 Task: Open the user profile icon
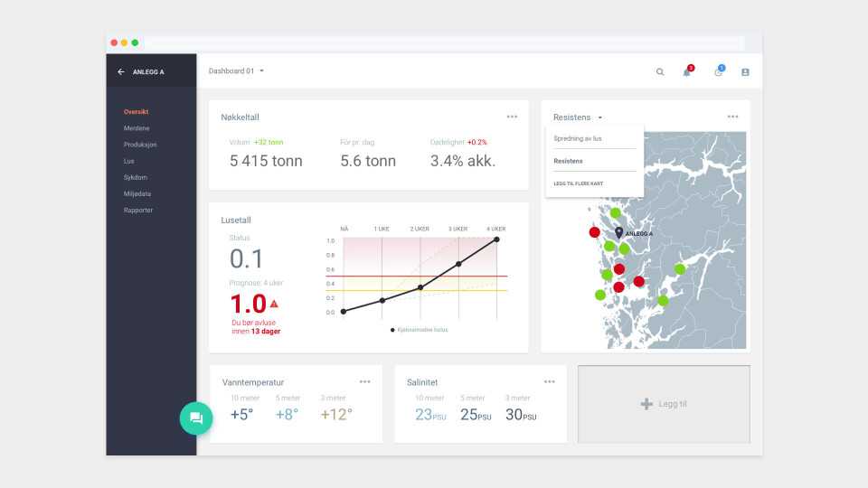point(745,71)
